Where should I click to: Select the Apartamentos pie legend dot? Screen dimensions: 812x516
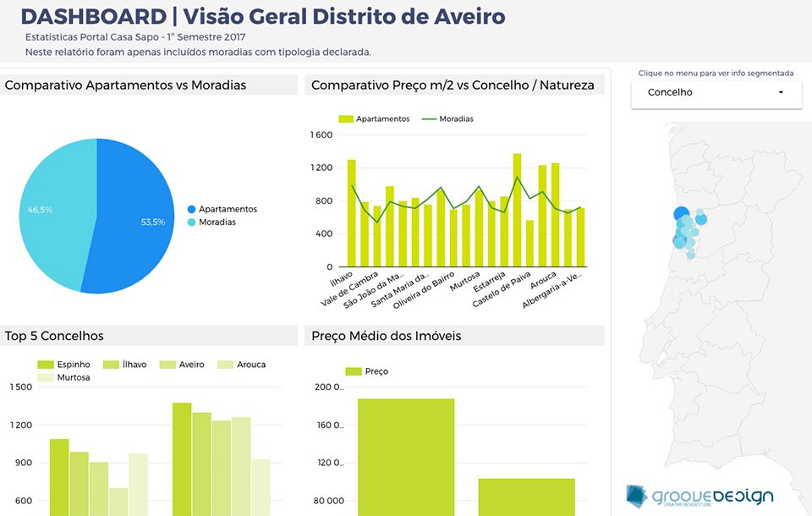[x=191, y=209]
